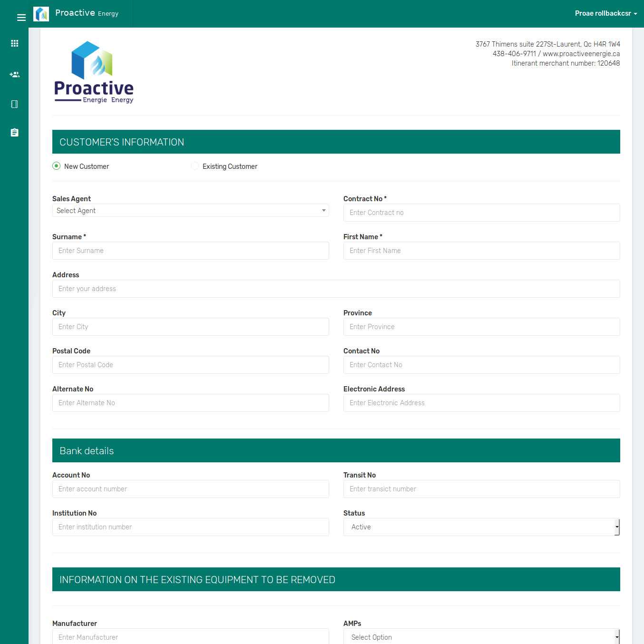This screenshot has height=644, width=644.
Task: Focus the Contact No field
Action: [x=482, y=365]
